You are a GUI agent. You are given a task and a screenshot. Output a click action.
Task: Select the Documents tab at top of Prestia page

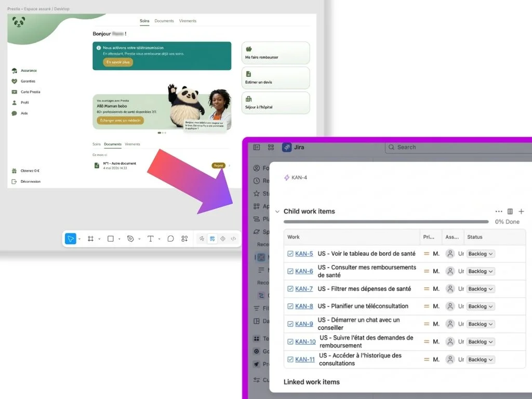(x=164, y=21)
